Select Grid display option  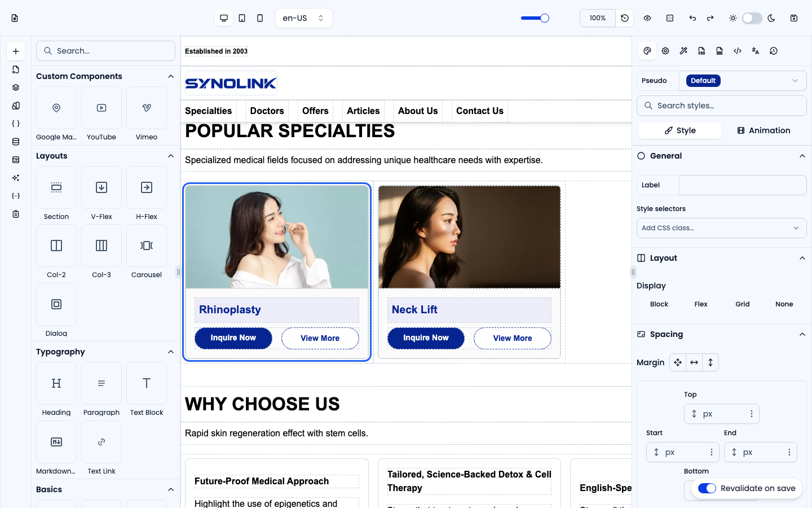(743, 304)
